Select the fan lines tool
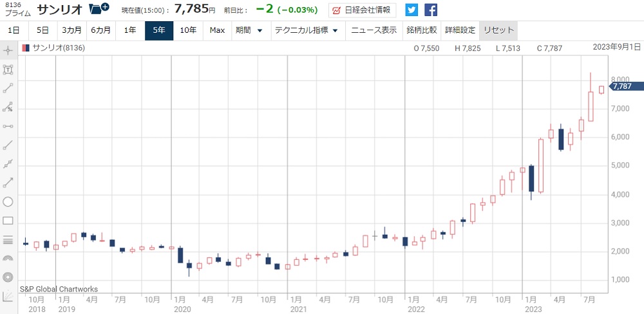The height and width of the screenshot is (314, 644). (x=8, y=297)
